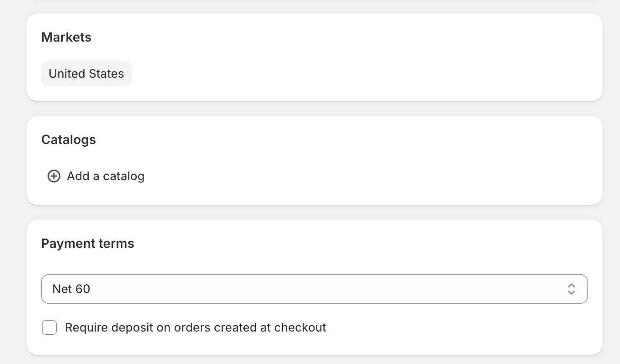Click the up-down chevron icon in Payment terms select

click(x=571, y=289)
